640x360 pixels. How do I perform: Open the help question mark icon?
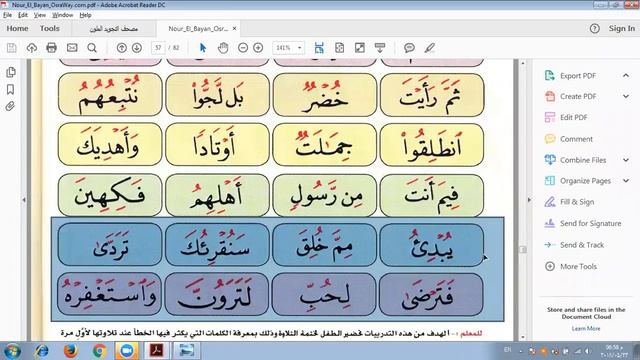594,29
